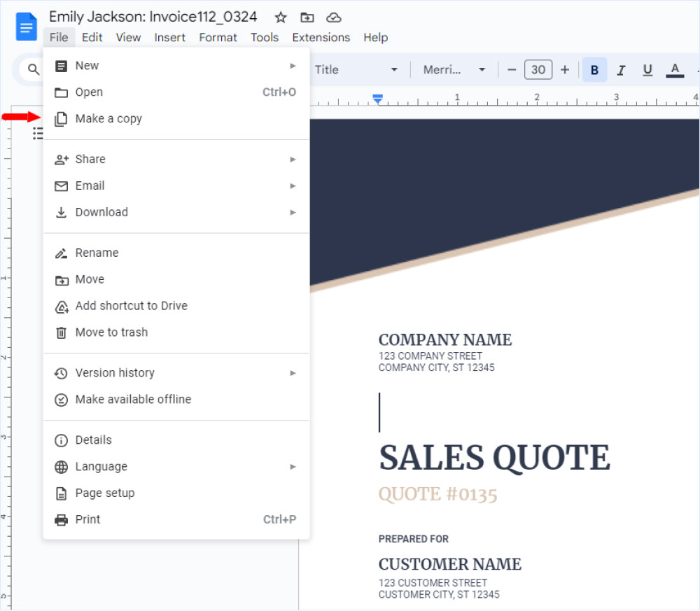This screenshot has width=700, height=611.
Task: Select Make a copy from File menu
Action: point(108,119)
